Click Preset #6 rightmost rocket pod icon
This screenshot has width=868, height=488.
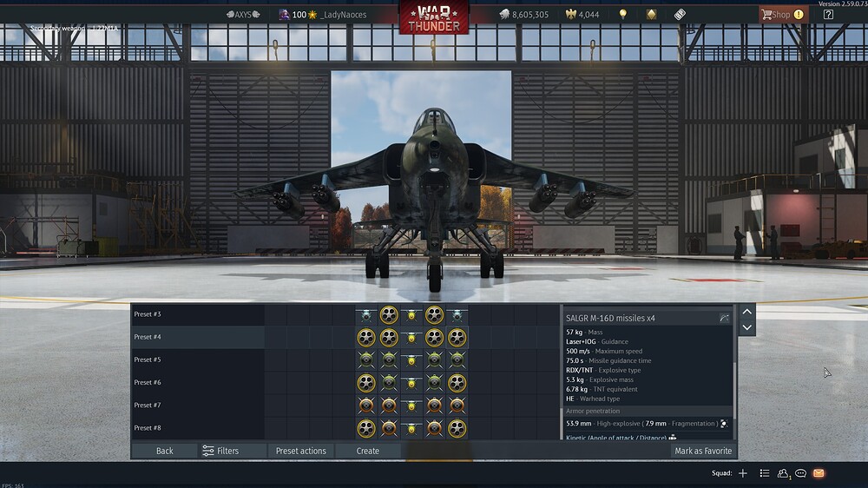click(457, 383)
